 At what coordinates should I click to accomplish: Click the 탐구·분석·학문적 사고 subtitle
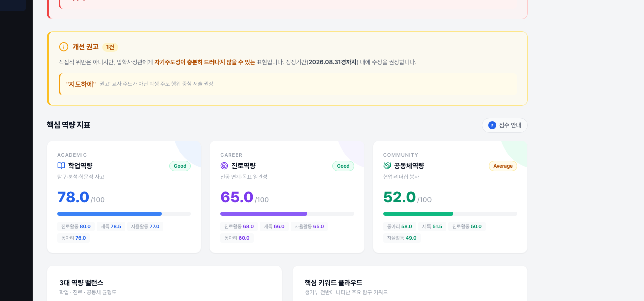81,177
